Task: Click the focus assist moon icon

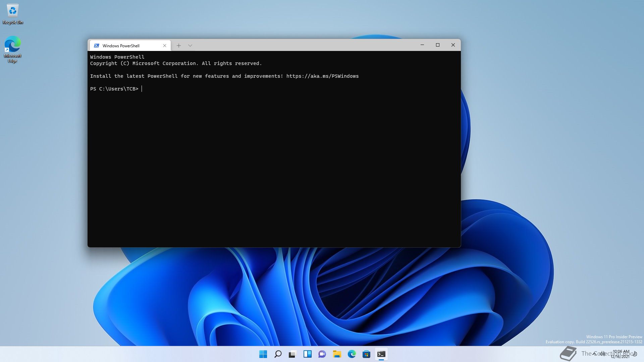Action: point(635,354)
